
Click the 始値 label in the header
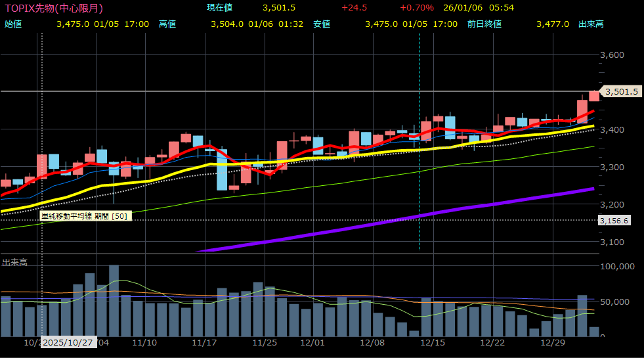click(x=13, y=24)
